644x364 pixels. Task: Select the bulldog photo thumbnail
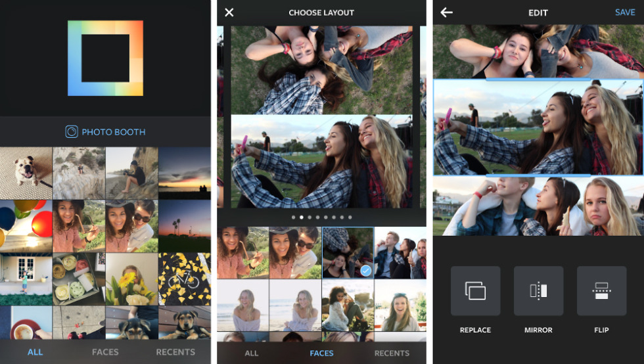(26, 173)
